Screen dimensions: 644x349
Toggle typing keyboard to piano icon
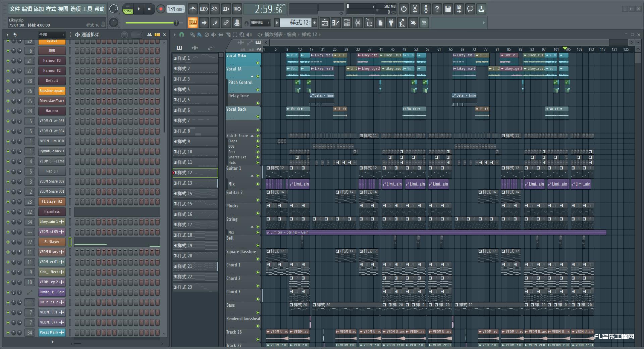pyautogui.click(x=193, y=23)
